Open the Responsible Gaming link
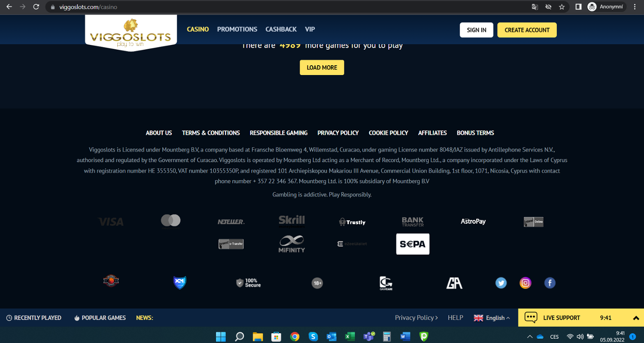 [279, 133]
